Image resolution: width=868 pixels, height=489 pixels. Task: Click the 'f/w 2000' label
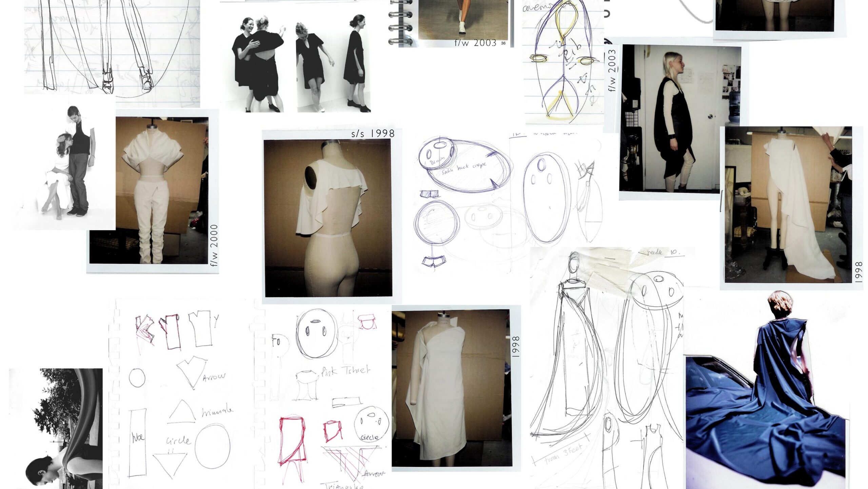(x=215, y=245)
